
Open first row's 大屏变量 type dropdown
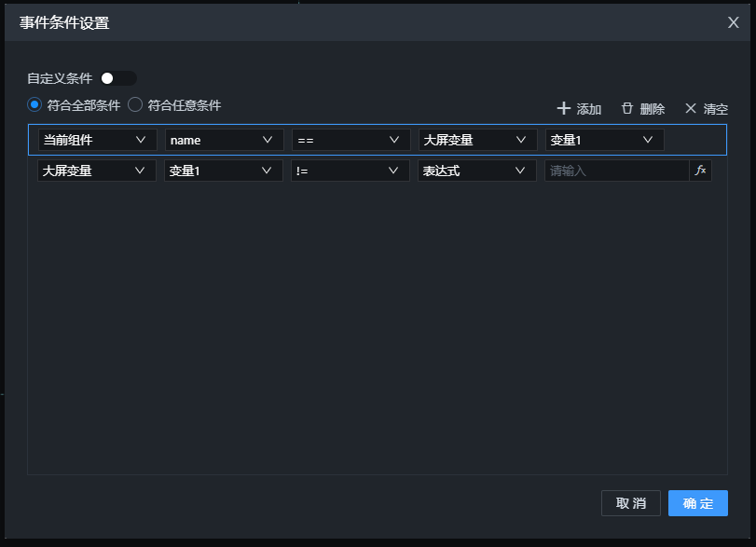[477, 140]
